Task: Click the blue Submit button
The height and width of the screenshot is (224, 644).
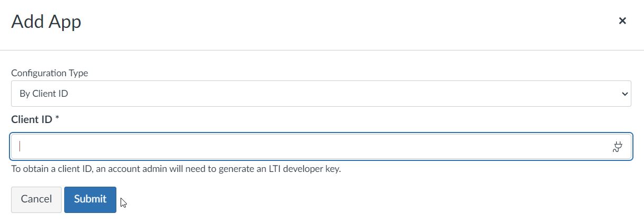Action: [90, 199]
